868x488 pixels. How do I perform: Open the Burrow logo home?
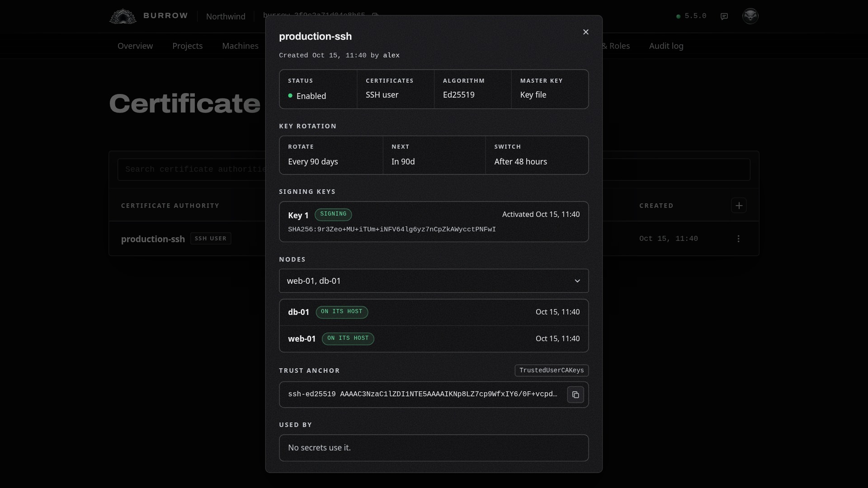pyautogui.click(x=149, y=16)
